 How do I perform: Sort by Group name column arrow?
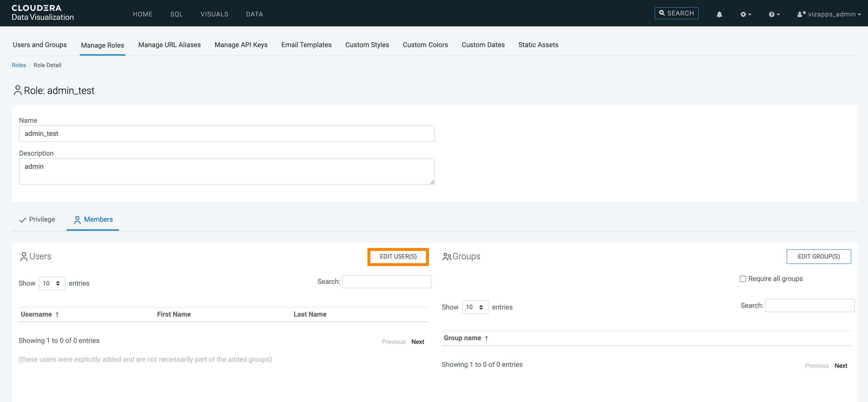coord(486,338)
